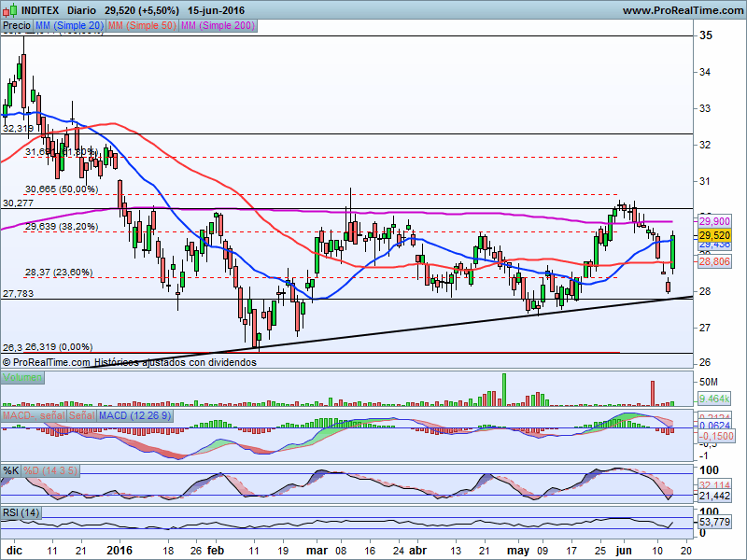Click the 15-jun-2016 date in the header
Viewport: 747px width, 560px height.
point(217,10)
